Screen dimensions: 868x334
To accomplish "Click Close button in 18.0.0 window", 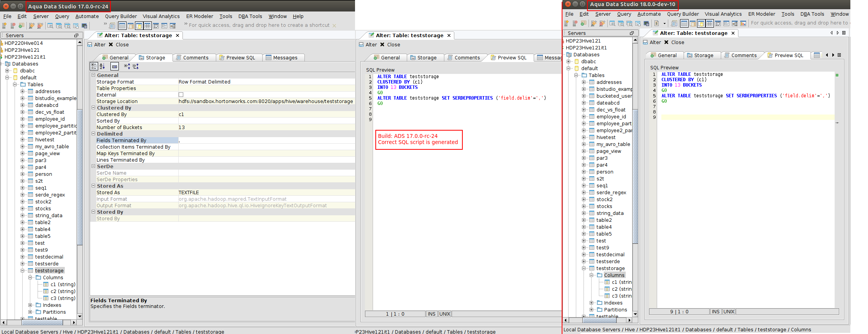I will pyautogui.click(x=674, y=42).
